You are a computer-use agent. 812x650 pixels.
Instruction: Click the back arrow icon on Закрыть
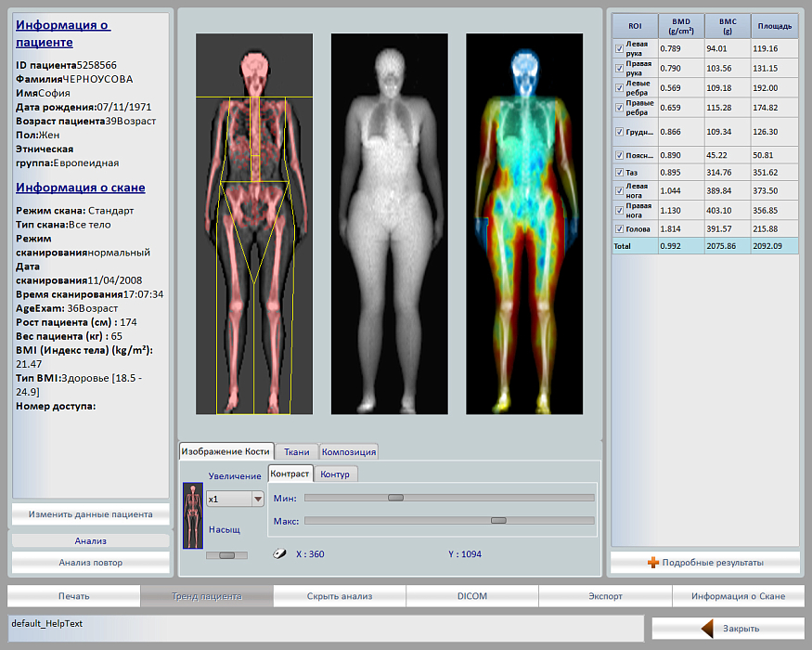(707, 629)
